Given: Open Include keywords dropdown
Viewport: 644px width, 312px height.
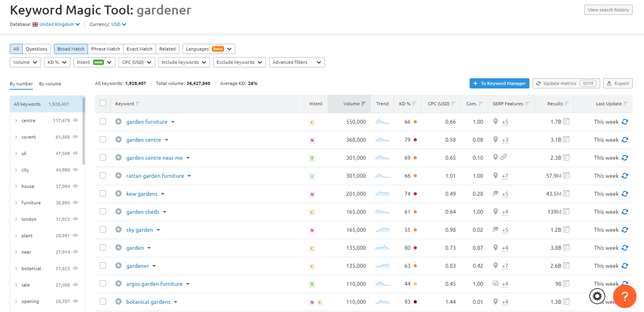Looking at the screenshot, I should [184, 62].
